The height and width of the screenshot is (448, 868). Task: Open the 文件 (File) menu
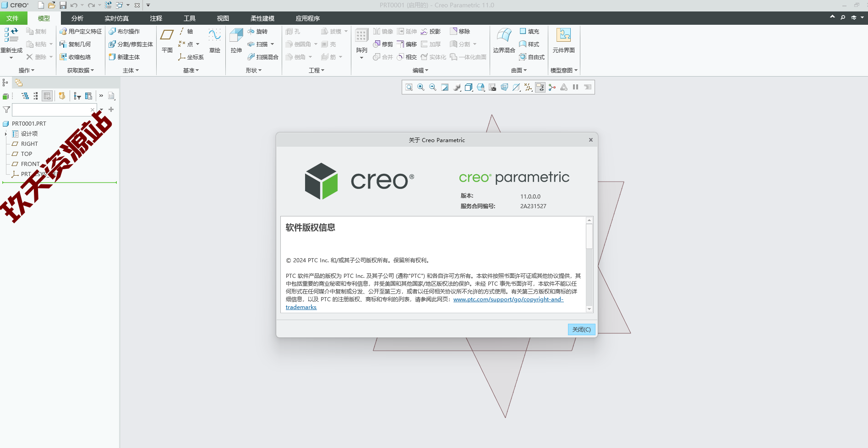coord(13,18)
